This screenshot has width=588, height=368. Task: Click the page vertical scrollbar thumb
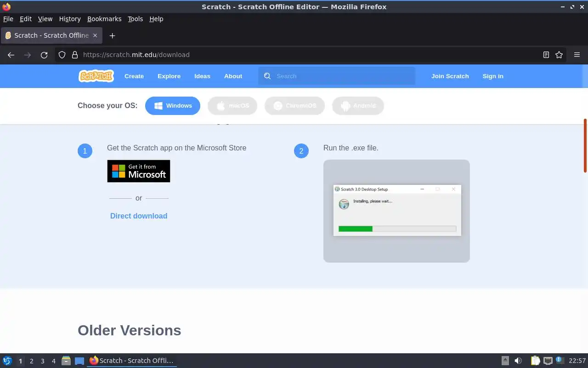tap(585, 145)
